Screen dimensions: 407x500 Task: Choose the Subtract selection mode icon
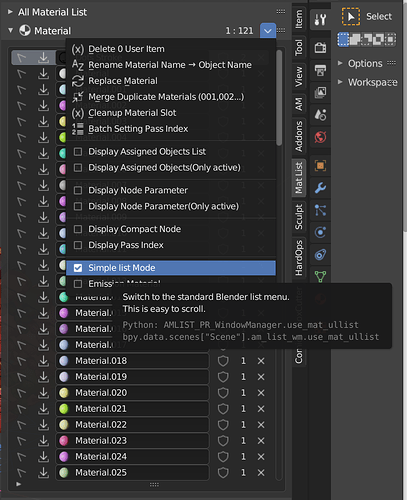(x=367, y=39)
